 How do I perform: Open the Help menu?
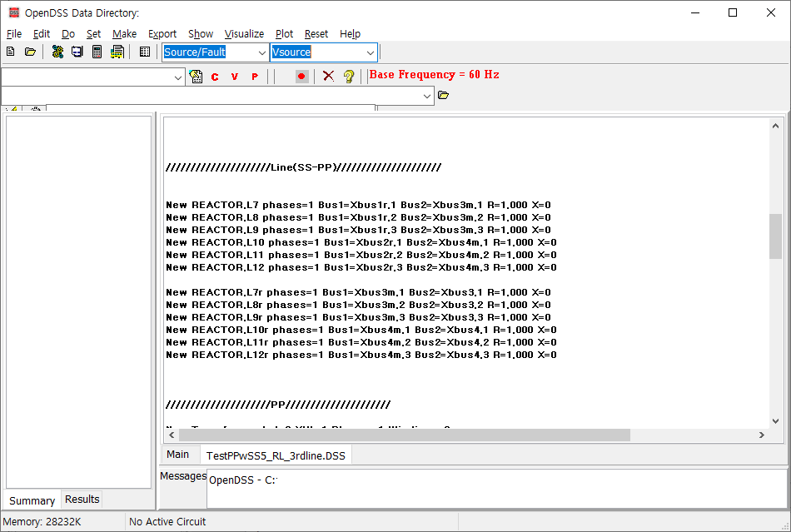coord(350,34)
